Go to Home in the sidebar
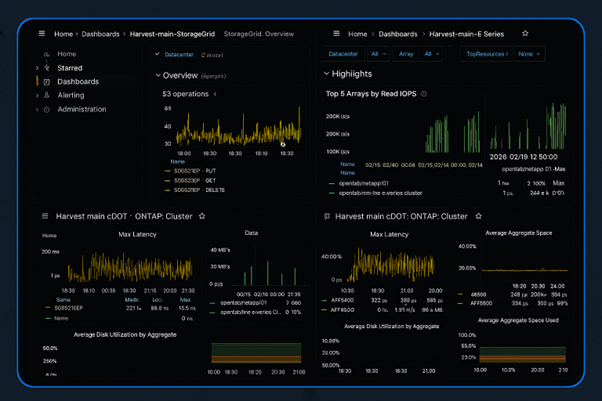 [67, 54]
